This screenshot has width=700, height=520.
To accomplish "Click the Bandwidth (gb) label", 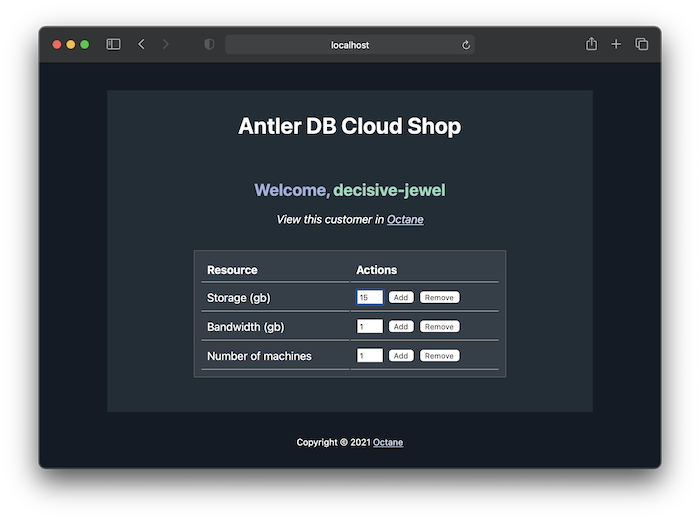I will click(x=246, y=327).
